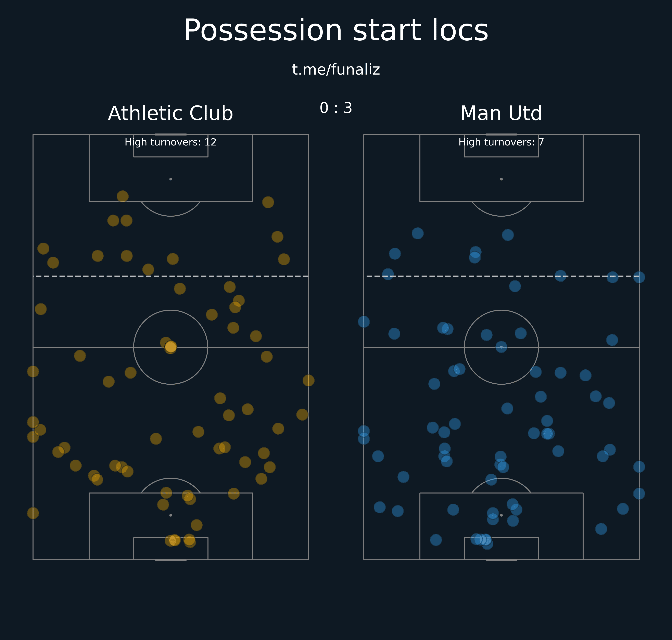This screenshot has width=672, height=640.
Task: Click bottom penalty spot on Athletic Club pitch
Action: pos(170,515)
